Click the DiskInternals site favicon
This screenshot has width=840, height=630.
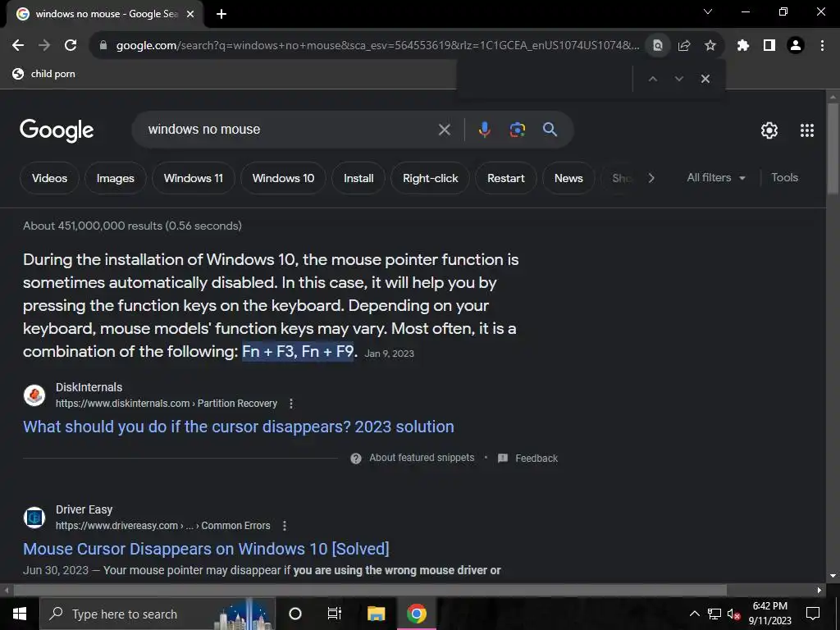[x=34, y=395]
